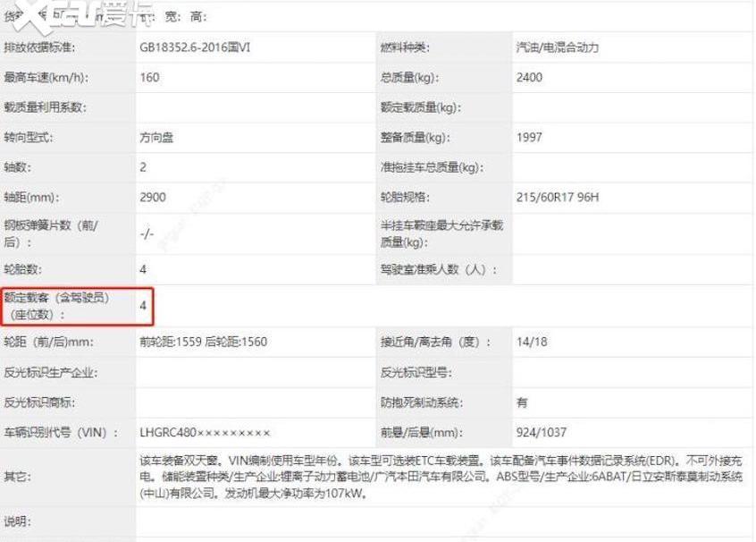Select the 接近角/离去角 label
This screenshot has width=756, height=542.
[435, 342]
